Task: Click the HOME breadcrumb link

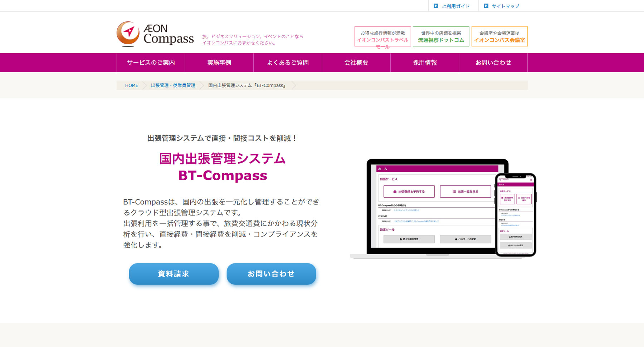Action: [x=132, y=85]
